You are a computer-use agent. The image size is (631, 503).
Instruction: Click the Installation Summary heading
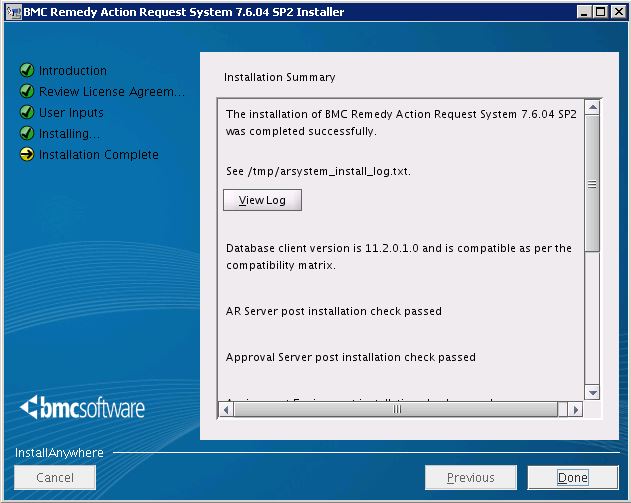click(280, 77)
